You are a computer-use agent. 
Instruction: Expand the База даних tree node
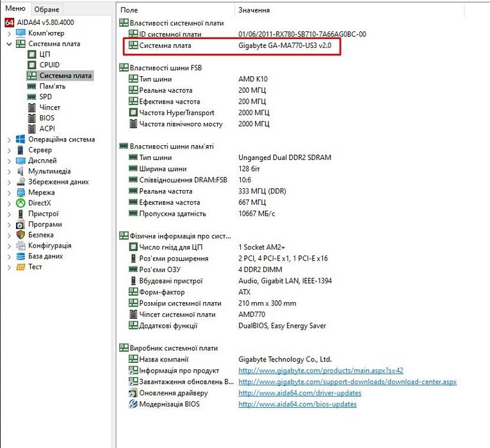tap(9, 257)
